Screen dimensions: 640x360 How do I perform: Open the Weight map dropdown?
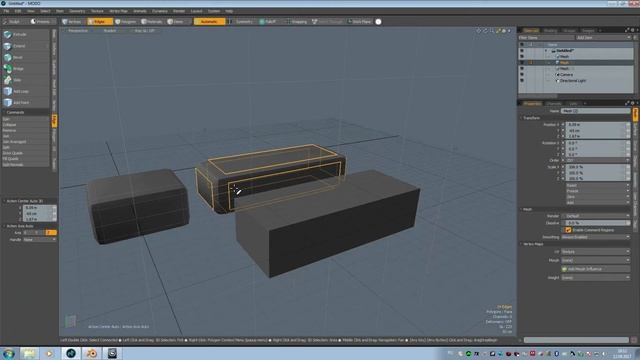(596, 278)
